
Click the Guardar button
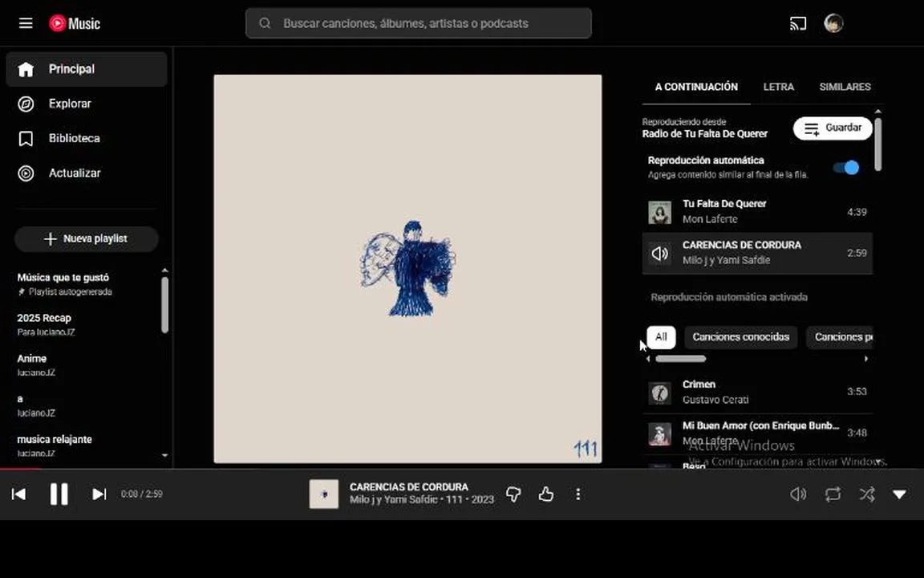(x=833, y=128)
